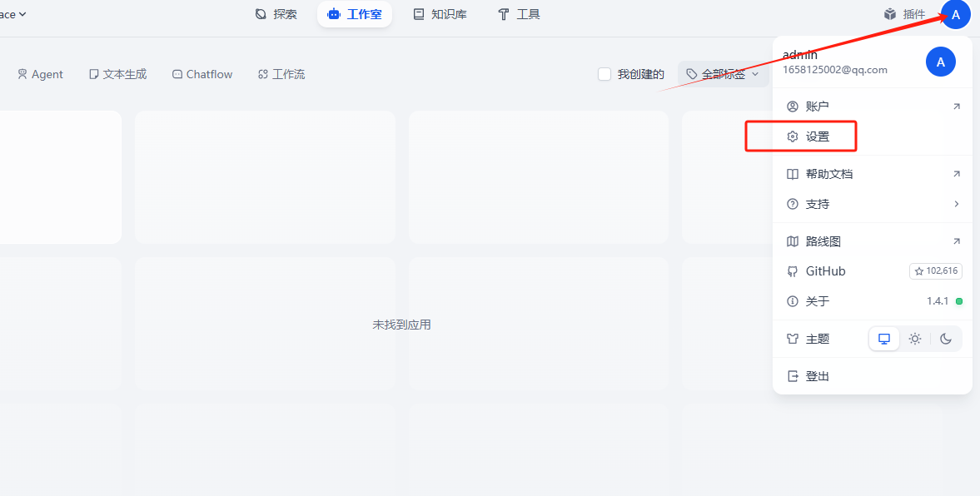Click the green status dot beside 1.4.1
980x496 pixels.
click(x=958, y=301)
